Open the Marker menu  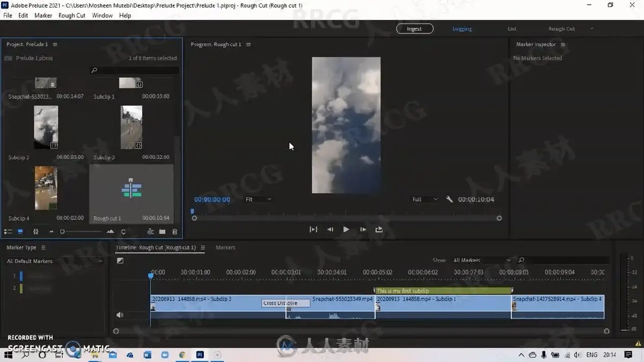pos(43,16)
